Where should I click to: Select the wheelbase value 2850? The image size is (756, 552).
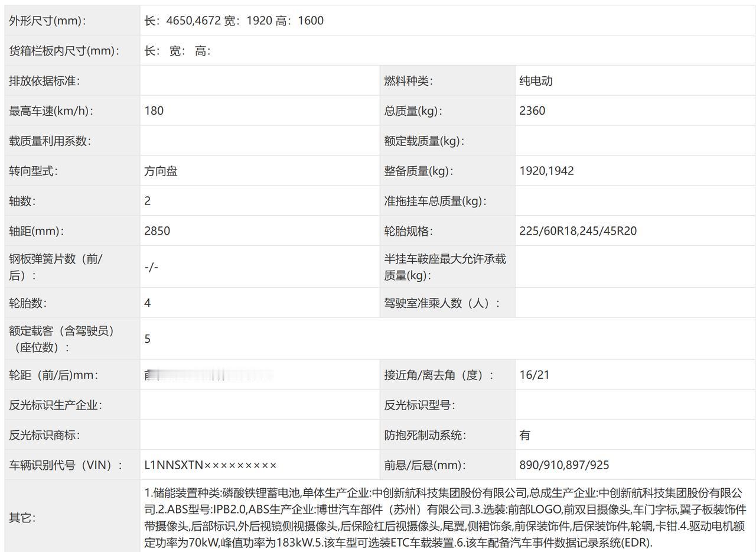[x=157, y=231]
